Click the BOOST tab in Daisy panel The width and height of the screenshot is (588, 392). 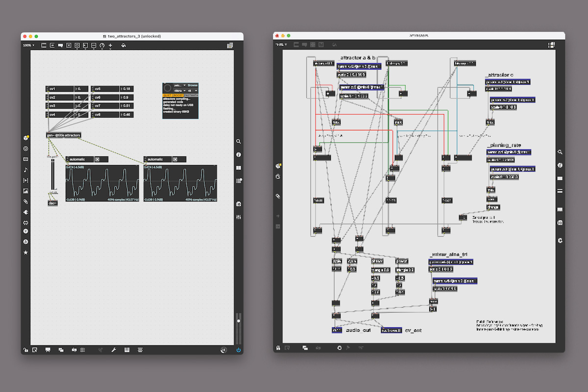[x=178, y=95]
